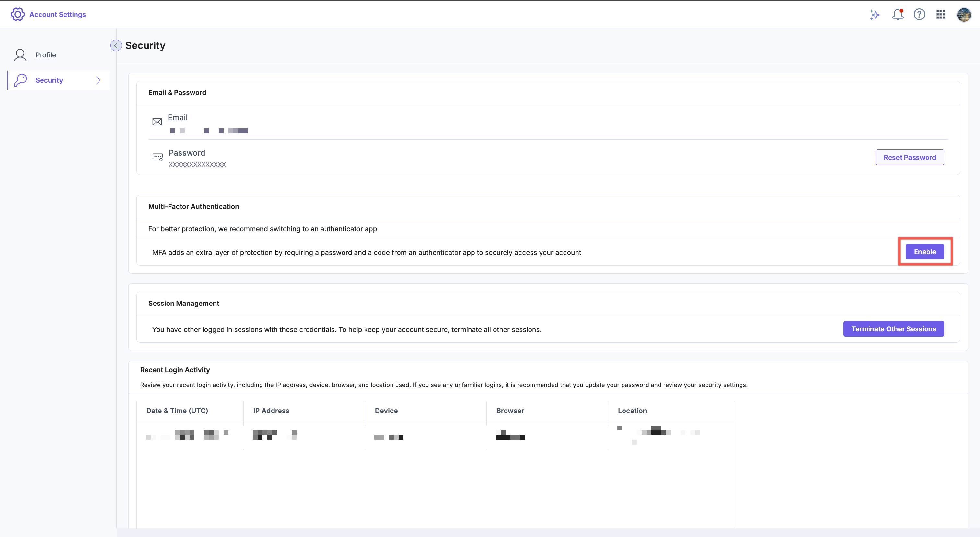Viewport: 980px width, 537px height.
Task: Open the AI sparkle assistant icon
Action: (x=875, y=15)
